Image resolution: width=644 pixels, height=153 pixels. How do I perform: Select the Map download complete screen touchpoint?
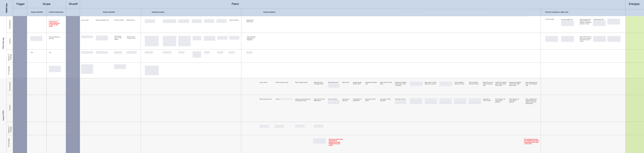(319, 83)
